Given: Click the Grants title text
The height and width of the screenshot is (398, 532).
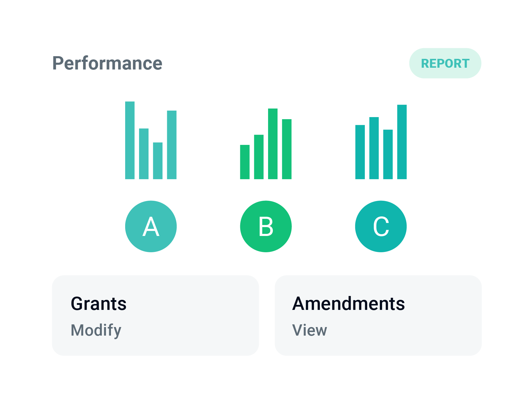Looking at the screenshot, I should pyautogui.click(x=99, y=304).
